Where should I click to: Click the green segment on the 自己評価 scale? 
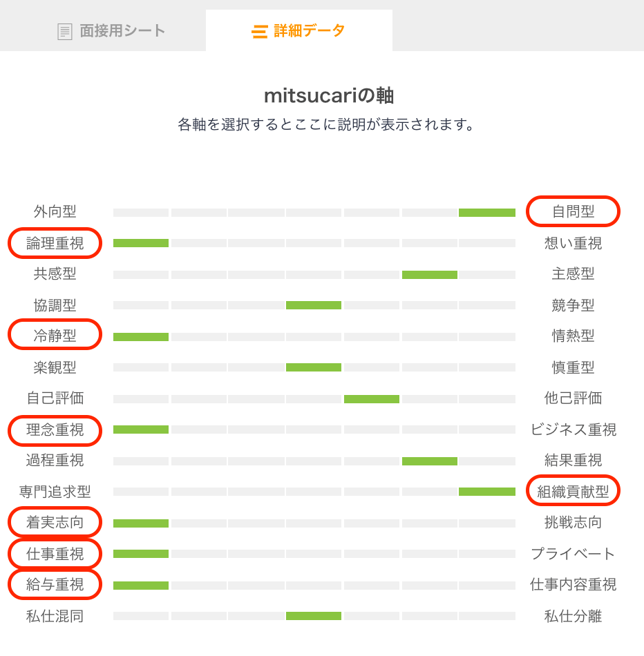(372, 398)
